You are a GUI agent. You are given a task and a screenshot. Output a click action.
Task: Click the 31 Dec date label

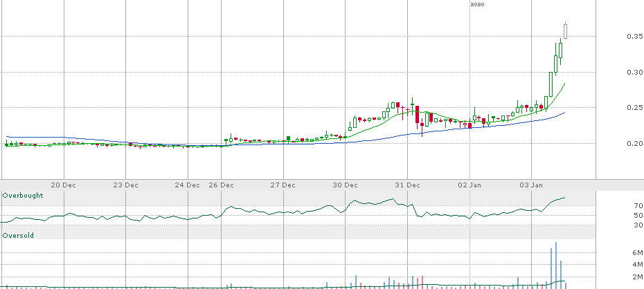(x=407, y=185)
